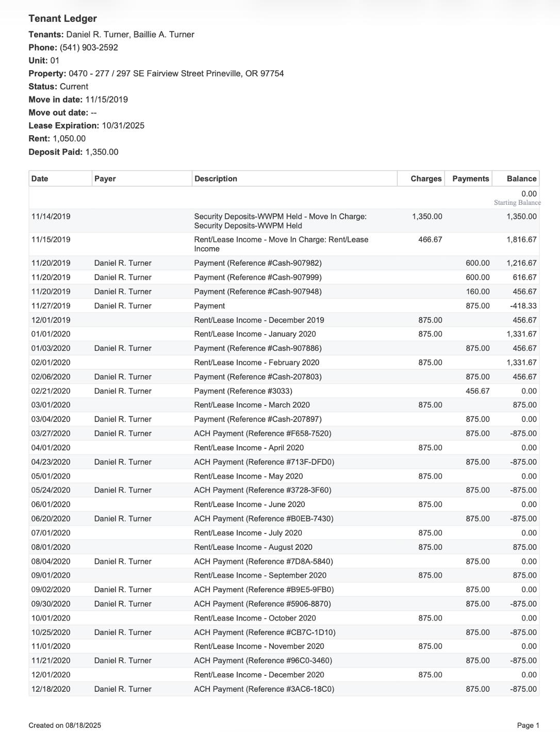Click the Balance column header
This screenshot has height=732, width=560.
(521, 178)
